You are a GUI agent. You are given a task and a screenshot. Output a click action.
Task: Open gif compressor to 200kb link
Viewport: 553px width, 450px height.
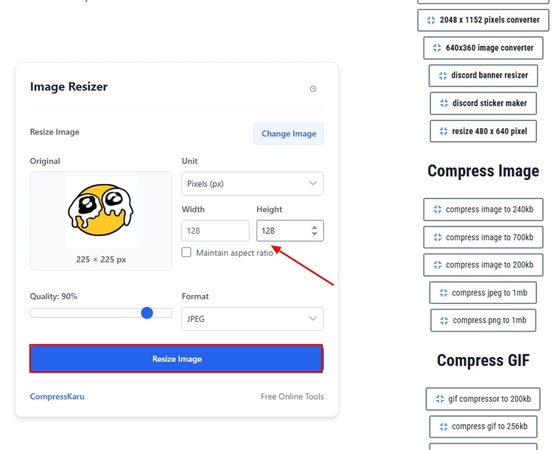pyautogui.click(x=483, y=399)
